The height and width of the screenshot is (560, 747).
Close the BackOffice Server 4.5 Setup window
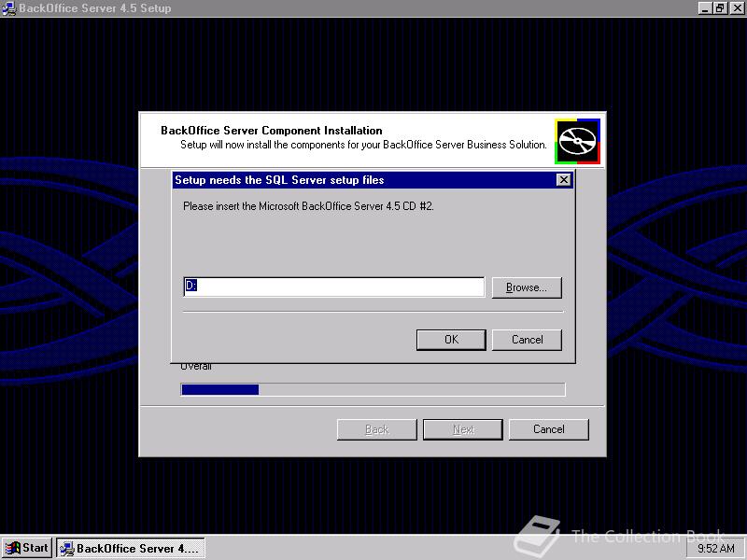(x=737, y=8)
